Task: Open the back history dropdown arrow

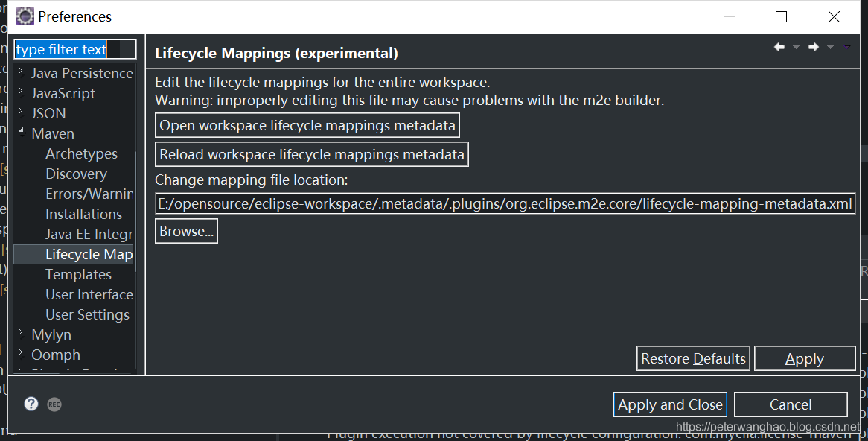Action: [x=796, y=47]
